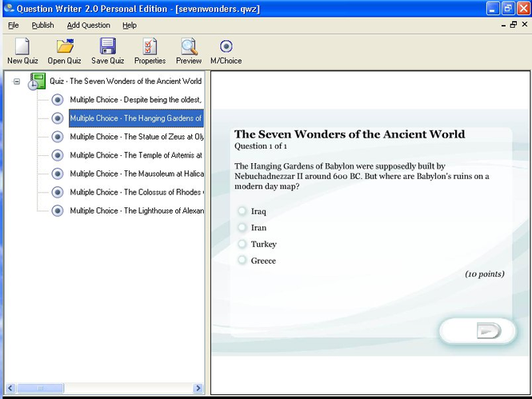
Task: Select 'The Lighthouse of Alexan' question
Action: pos(137,210)
